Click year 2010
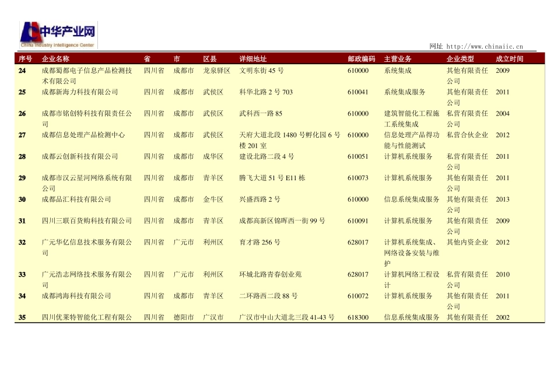The height and width of the screenshot is (392, 554). 503,275
